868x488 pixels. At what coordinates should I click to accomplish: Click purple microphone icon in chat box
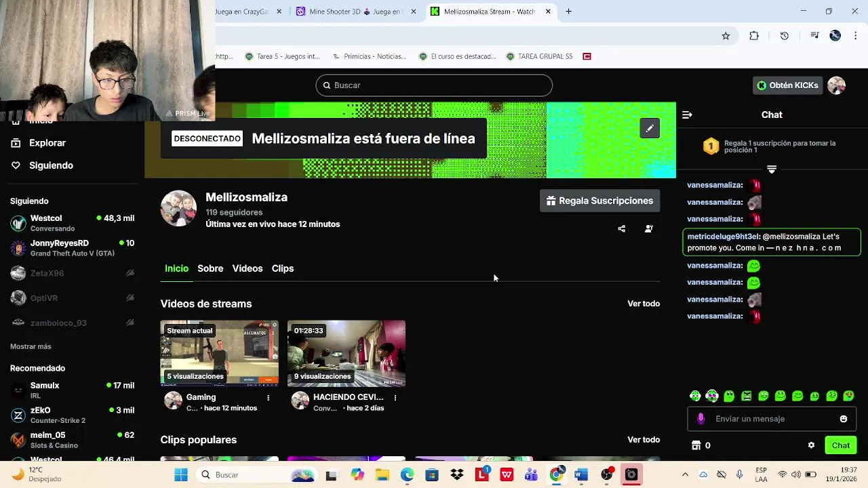click(701, 419)
